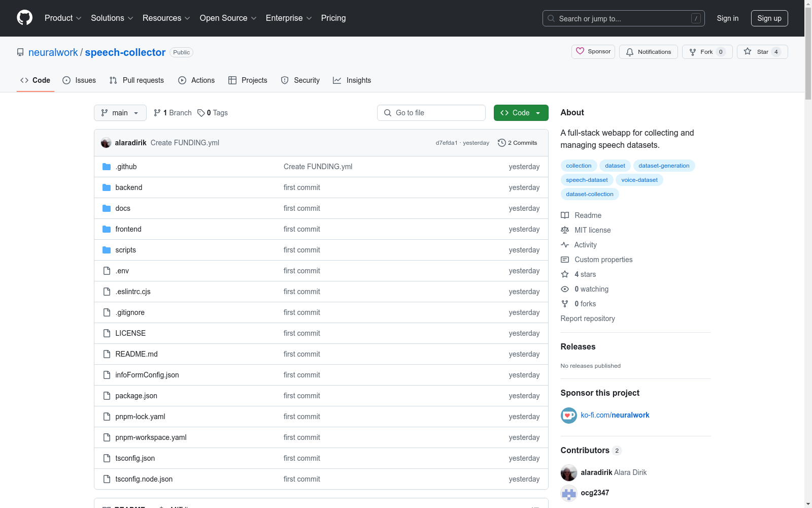
Task: Click the Fork icon in header
Action: coord(693,52)
